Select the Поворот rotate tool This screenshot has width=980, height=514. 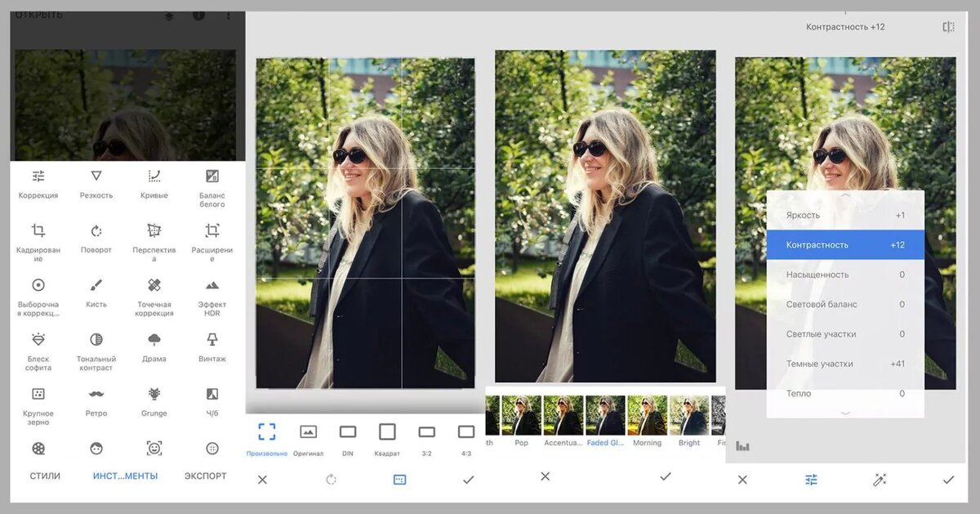click(96, 239)
